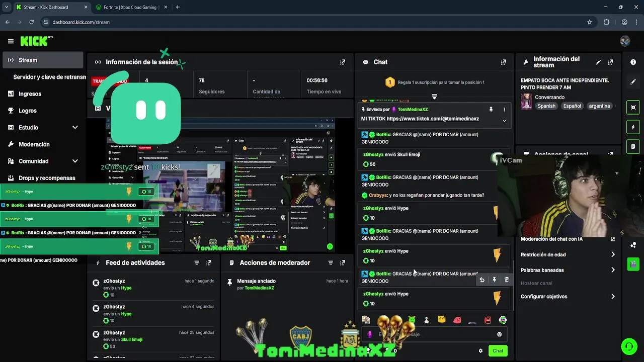Collapse the leaderboard banner arrow in chat
The image size is (644, 362).
434,97
